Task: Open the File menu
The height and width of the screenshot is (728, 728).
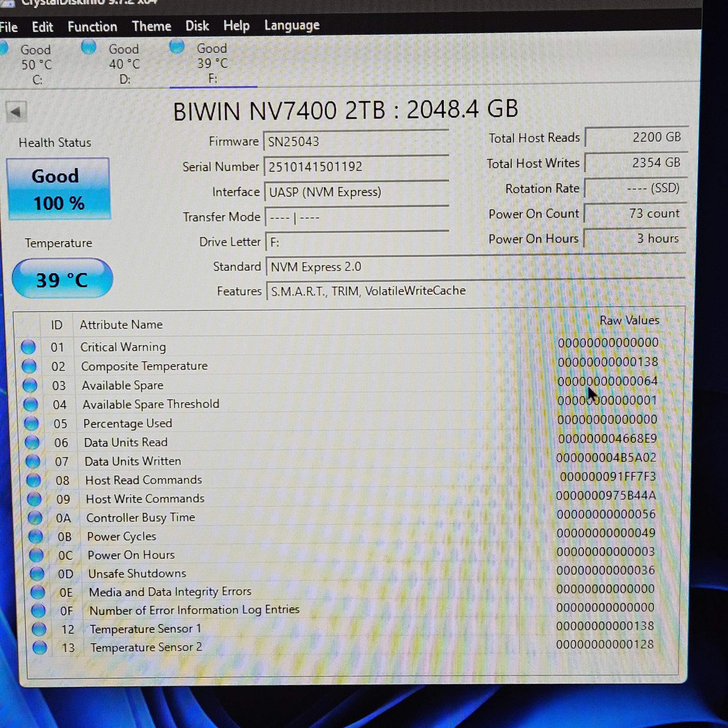Action: pos(8,27)
